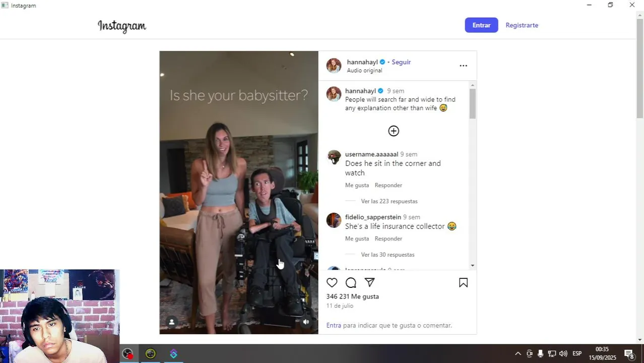Share the post with paper plane icon
644x363 pixels.
coord(370,283)
